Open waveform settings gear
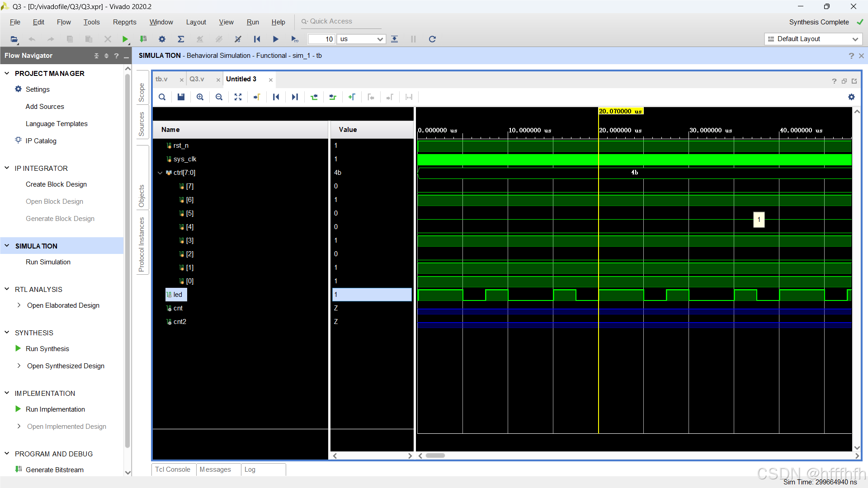 851,97
